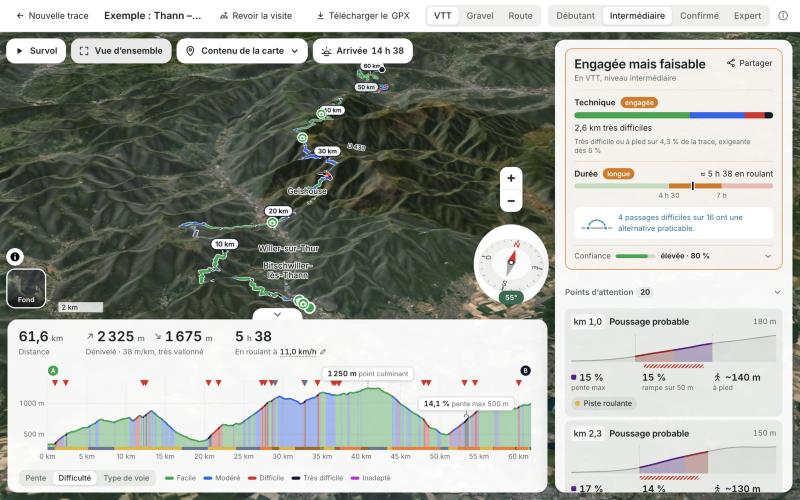This screenshot has width=800, height=500.
Task: Click the Difficile legend entry
Action: point(266,478)
